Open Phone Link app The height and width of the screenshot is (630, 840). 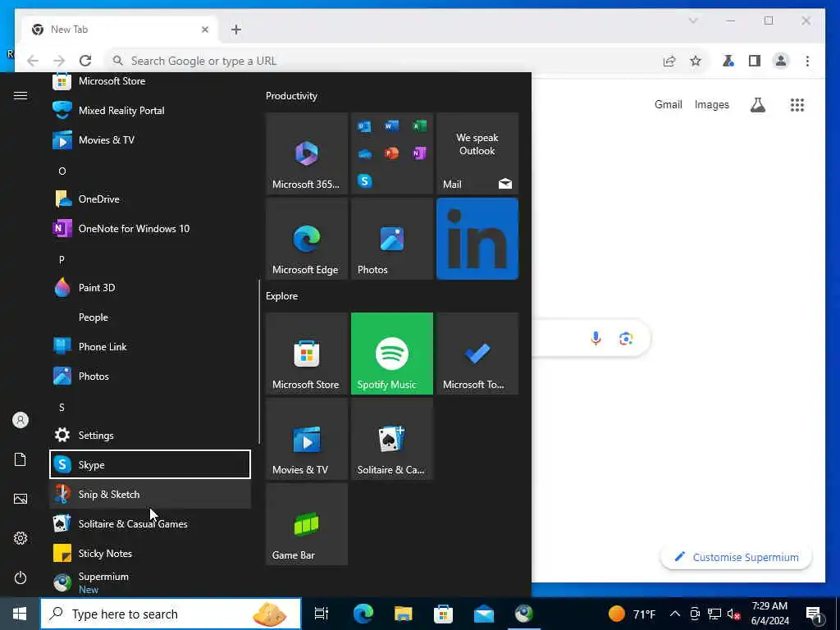tap(150, 347)
